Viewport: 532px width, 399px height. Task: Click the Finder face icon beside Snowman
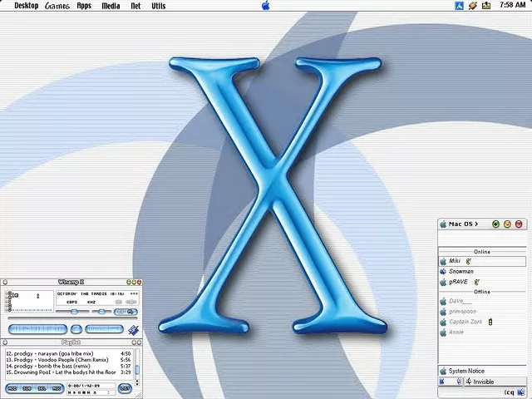(x=443, y=271)
